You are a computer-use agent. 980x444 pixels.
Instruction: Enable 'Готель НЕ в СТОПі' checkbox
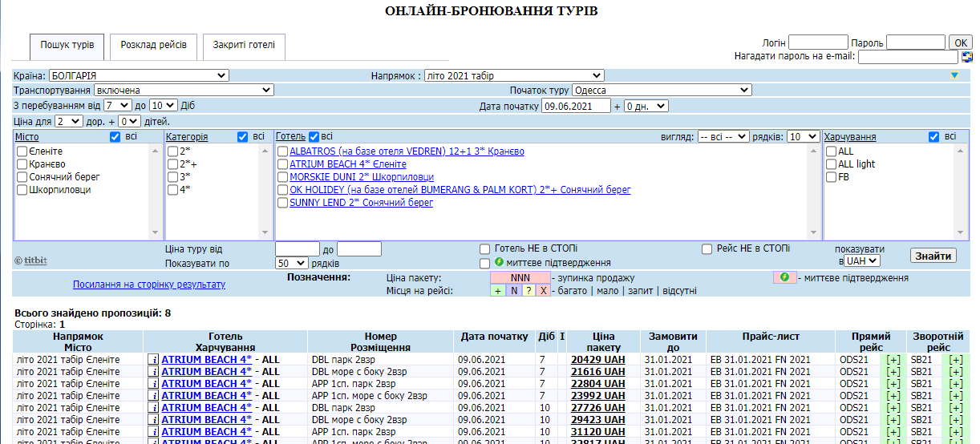point(484,249)
